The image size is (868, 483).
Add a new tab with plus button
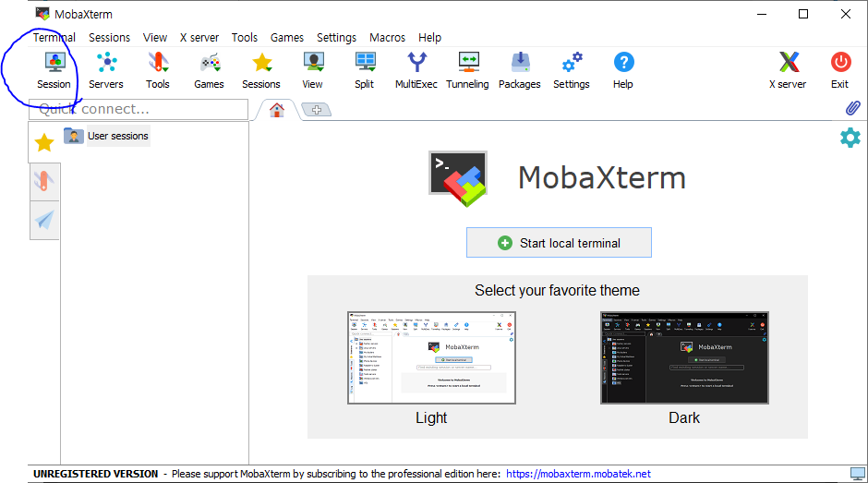[x=317, y=110]
